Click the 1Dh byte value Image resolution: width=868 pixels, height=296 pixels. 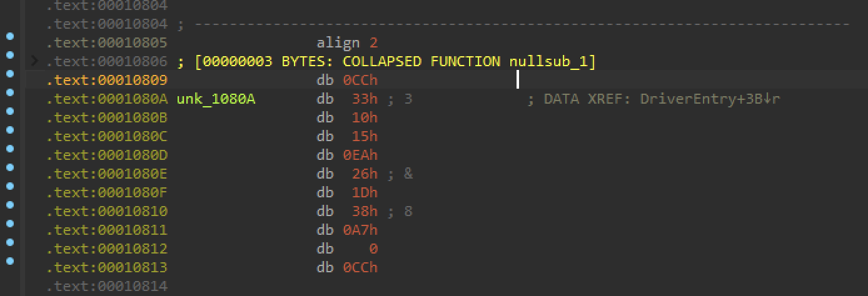click(365, 192)
